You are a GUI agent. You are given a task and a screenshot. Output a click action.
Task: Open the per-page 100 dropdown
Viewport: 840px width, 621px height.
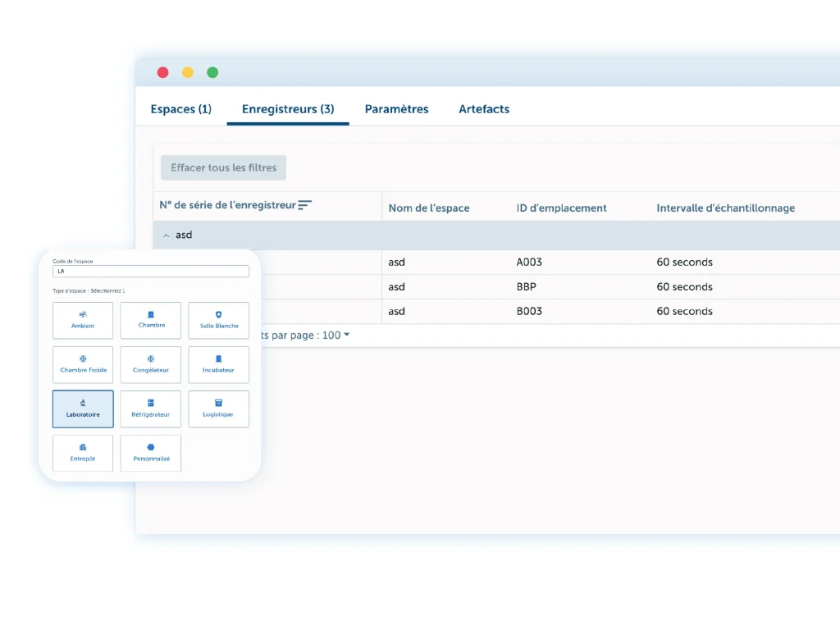tap(336, 335)
